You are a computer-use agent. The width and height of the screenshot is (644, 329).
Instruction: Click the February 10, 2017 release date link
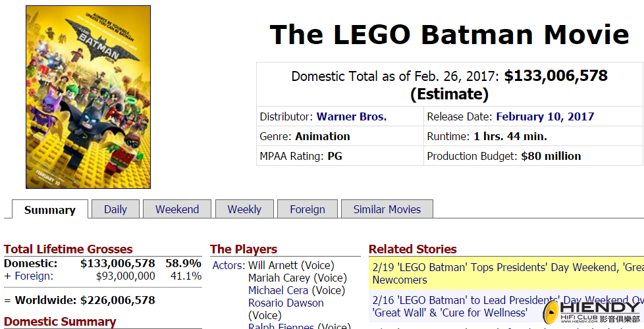[x=545, y=117]
